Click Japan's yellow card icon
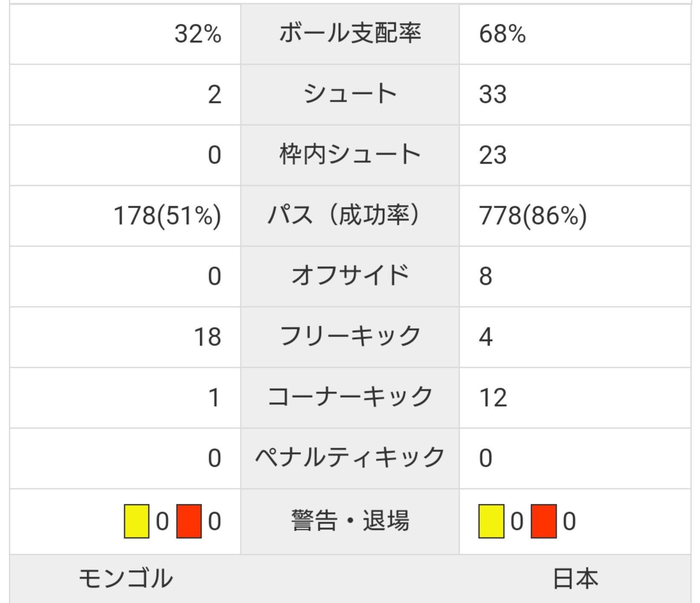Screen dimensions: 700x603 pyautogui.click(x=491, y=521)
